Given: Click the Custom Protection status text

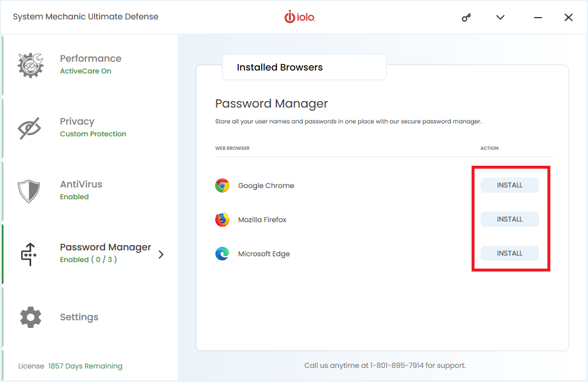Looking at the screenshot, I should [x=93, y=134].
